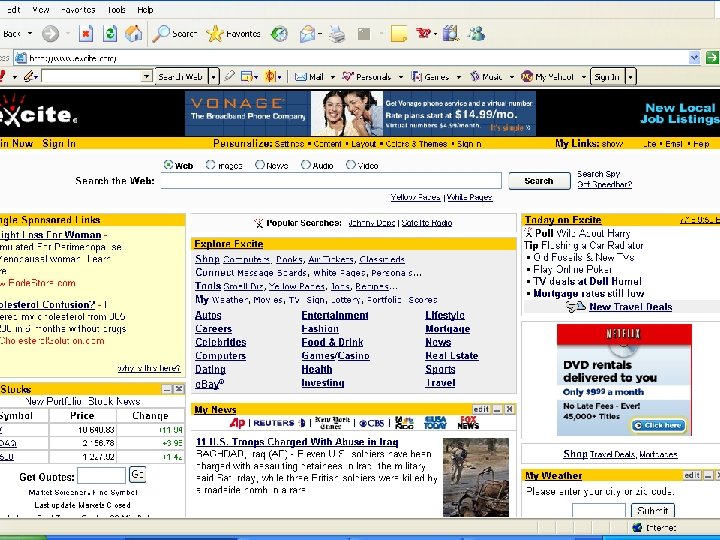Open the browser Search magnifier
This screenshot has height=540, width=720.
tap(174, 34)
